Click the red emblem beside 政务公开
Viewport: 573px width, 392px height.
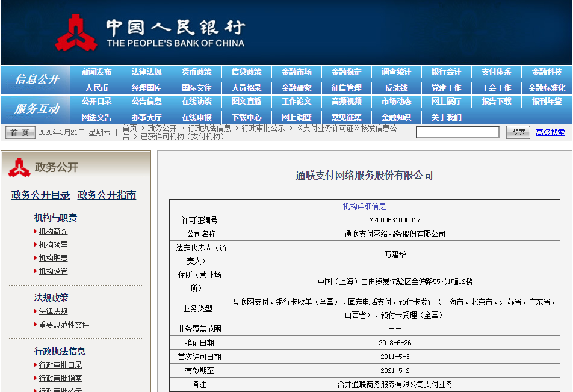[x=19, y=167]
